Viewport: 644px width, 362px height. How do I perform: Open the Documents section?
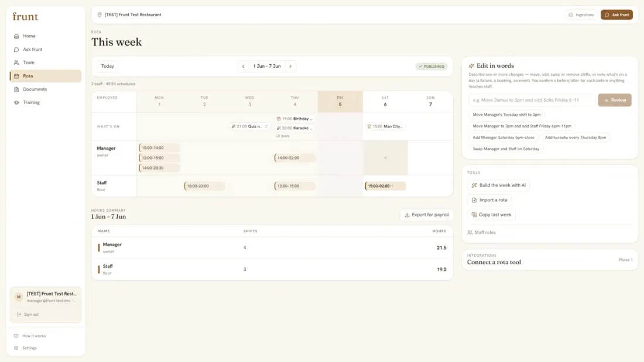tap(45, 89)
